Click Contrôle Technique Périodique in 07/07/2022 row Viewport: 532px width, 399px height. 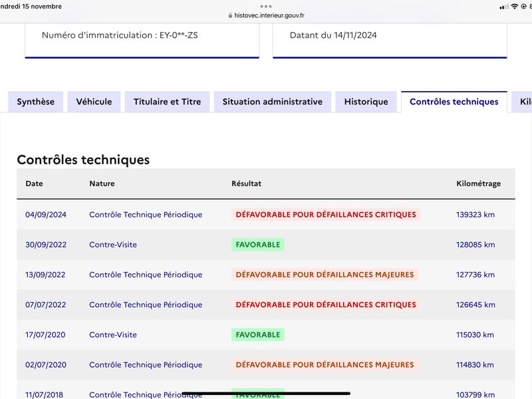tap(146, 305)
